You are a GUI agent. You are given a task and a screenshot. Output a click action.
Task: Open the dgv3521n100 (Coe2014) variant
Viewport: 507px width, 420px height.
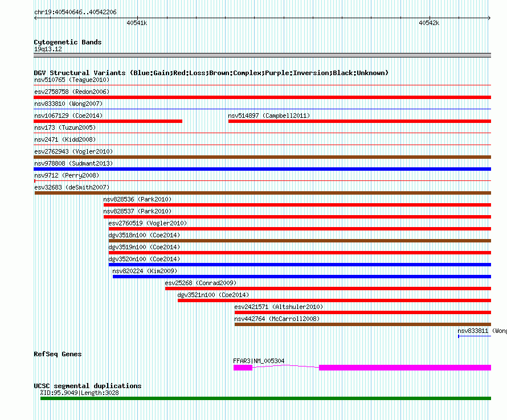334,300
